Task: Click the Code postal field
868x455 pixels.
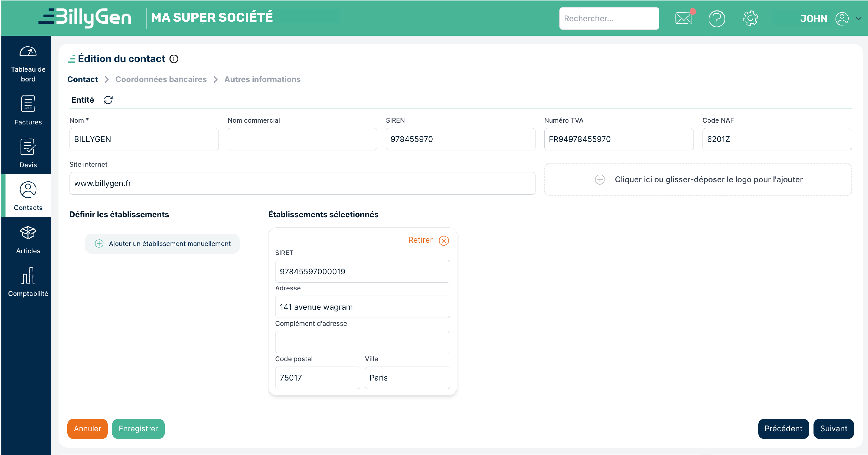Action: [318, 378]
